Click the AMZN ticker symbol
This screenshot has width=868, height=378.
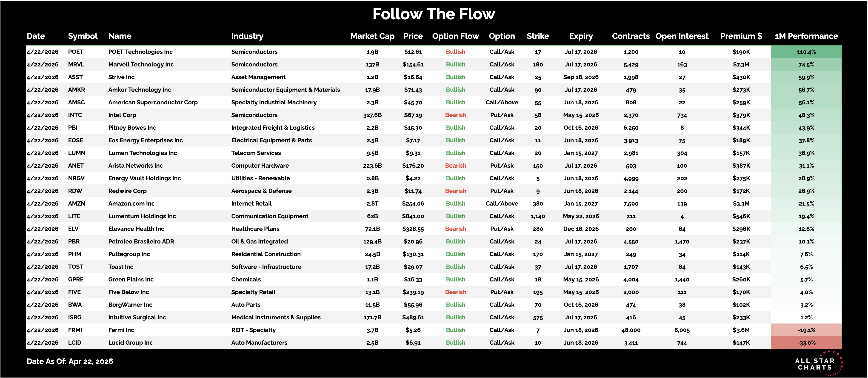tap(77, 203)
